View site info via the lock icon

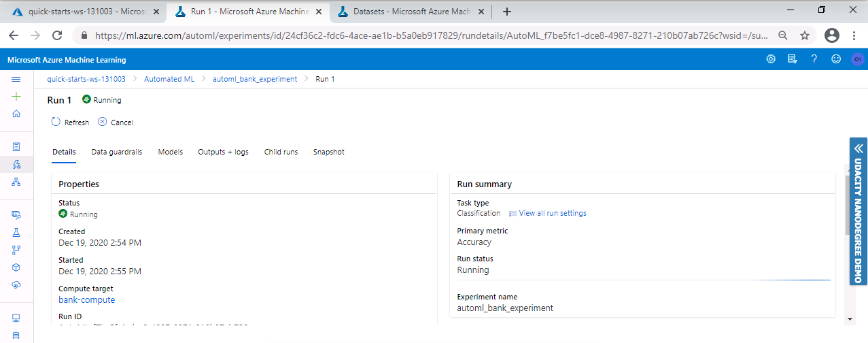[x=85, y=35]
